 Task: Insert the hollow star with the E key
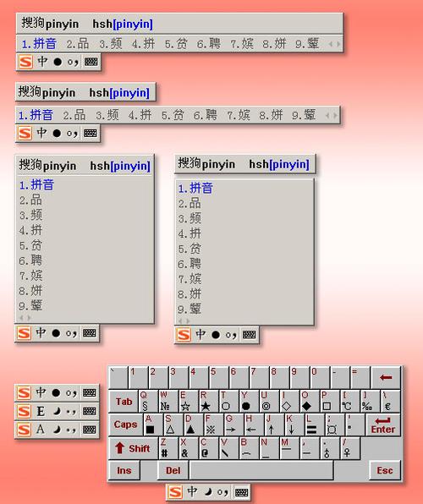click(x=189, y=401)
